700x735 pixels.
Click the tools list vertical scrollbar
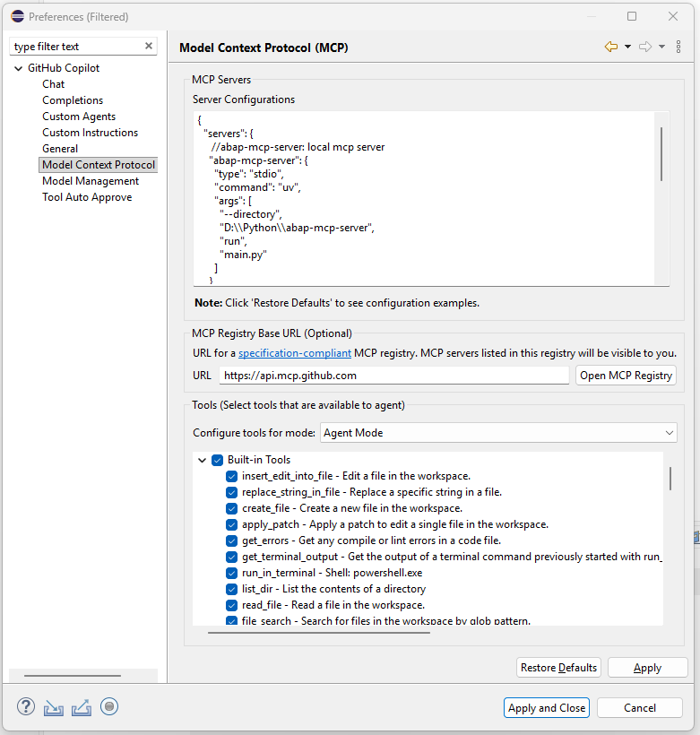[x=670, y=479]
